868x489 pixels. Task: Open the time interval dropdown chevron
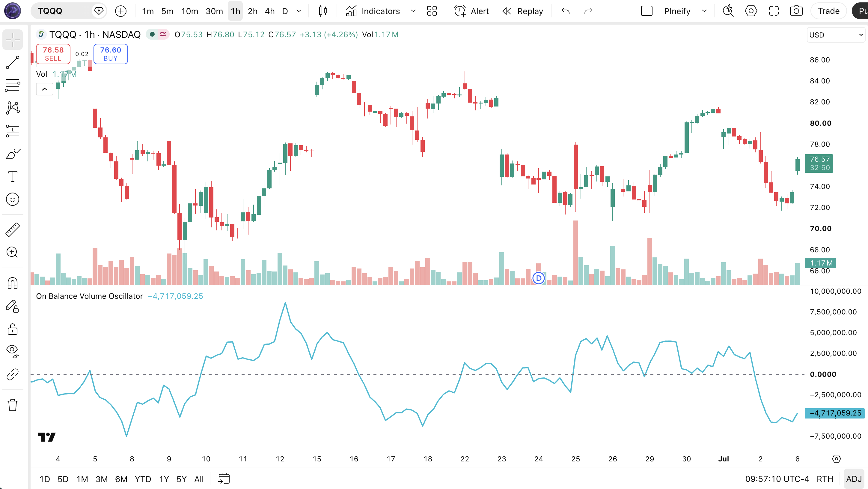299,11
